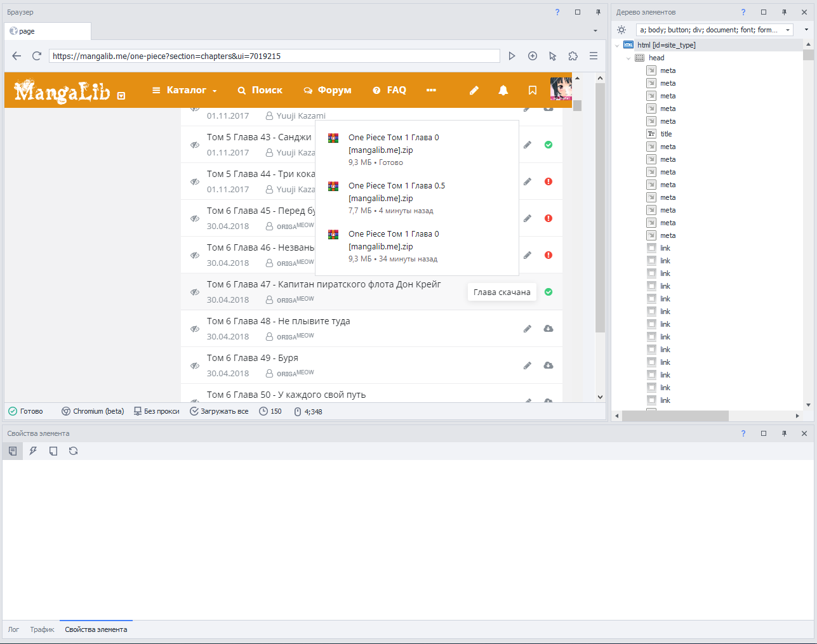Switch to the Трафик tab

tap(42, 629)
